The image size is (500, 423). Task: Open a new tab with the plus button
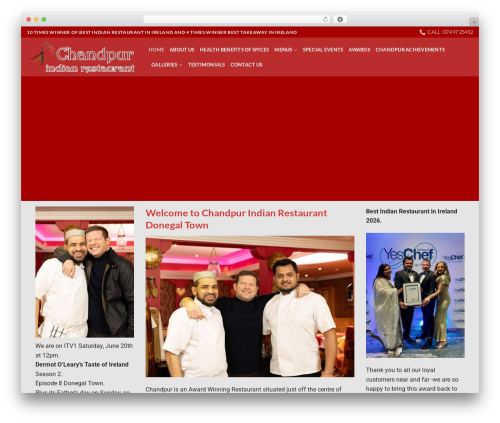(x=474, y=22)
